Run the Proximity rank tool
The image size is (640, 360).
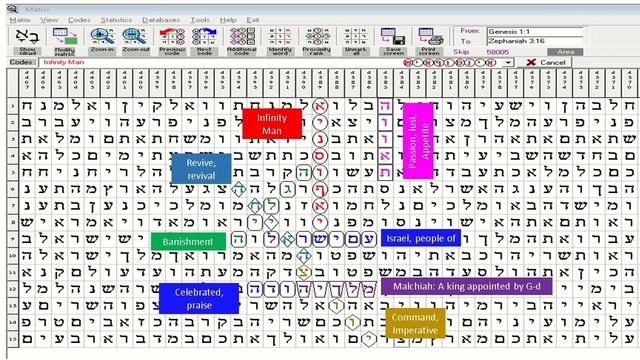317,41
